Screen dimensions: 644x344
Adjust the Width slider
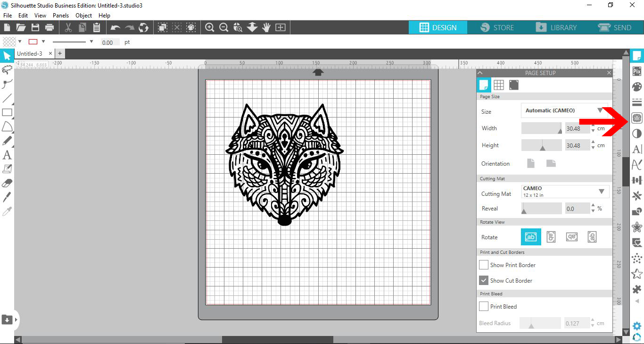click(x=542, y=128)
